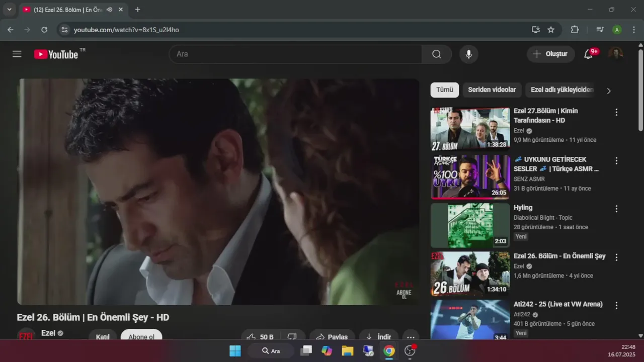Open Ezel channel avatar below video
The width and height of the screenshot is (644, 362).
[x=26, y=335]
